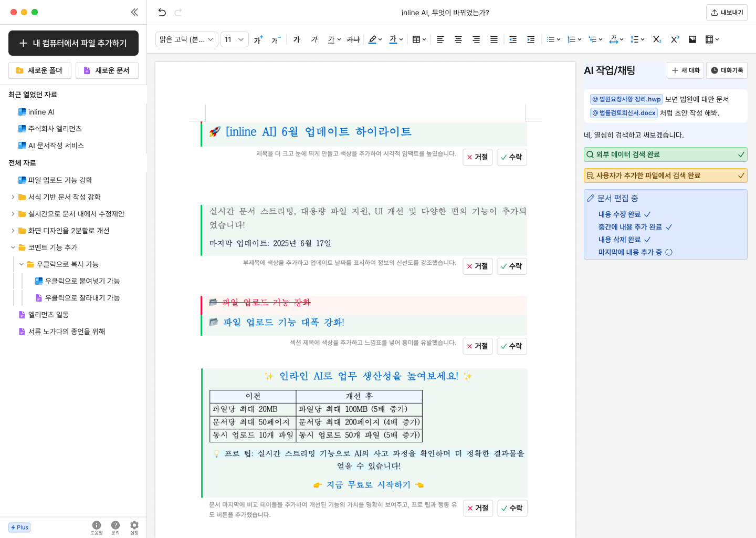Click the 법률검토회신서.docx file mention
Screen dimensions: 756x538
[624, 113]
